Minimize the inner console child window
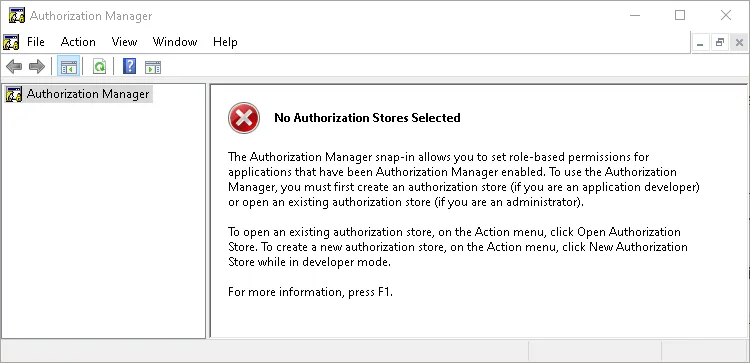The width and height of the screenshot is (750, 363). tap(701, 43)
